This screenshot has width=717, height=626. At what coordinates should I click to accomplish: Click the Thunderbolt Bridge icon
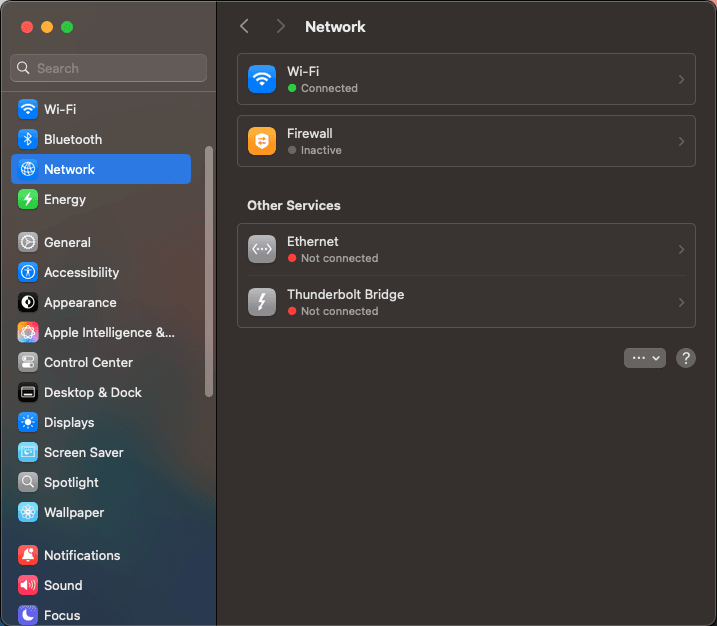point(262,302)
